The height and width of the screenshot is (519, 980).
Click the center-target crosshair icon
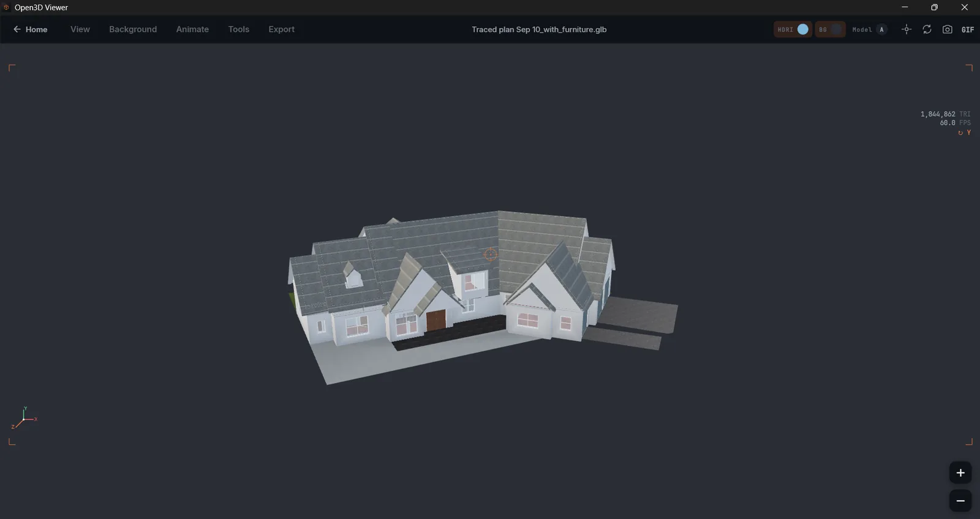tap(907, 29)
